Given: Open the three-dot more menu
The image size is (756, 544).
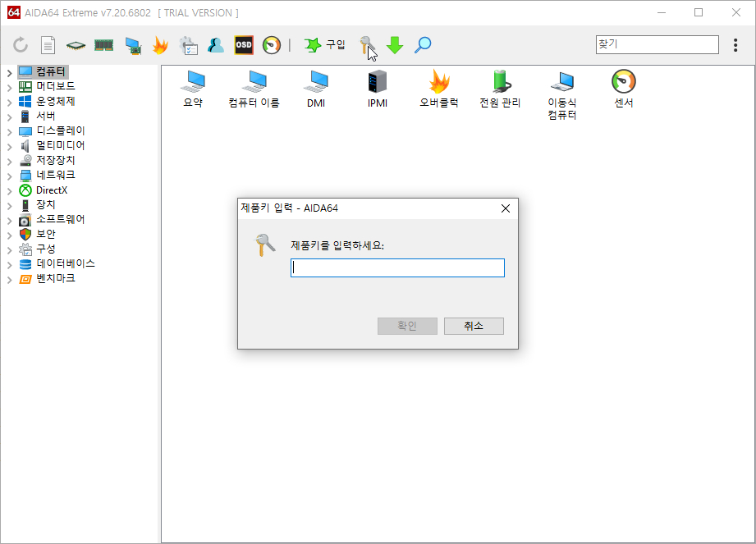Looking at the screenshot, I should pyautogui.click(x=735, y=45).
